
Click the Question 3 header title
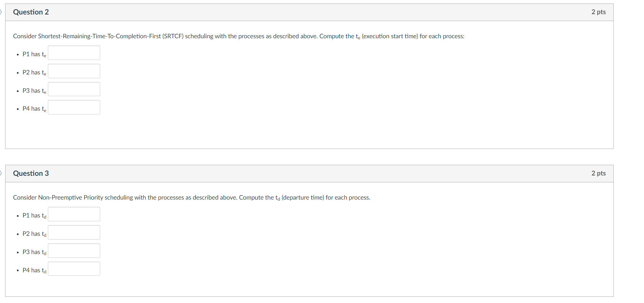[x=31, y=173]
